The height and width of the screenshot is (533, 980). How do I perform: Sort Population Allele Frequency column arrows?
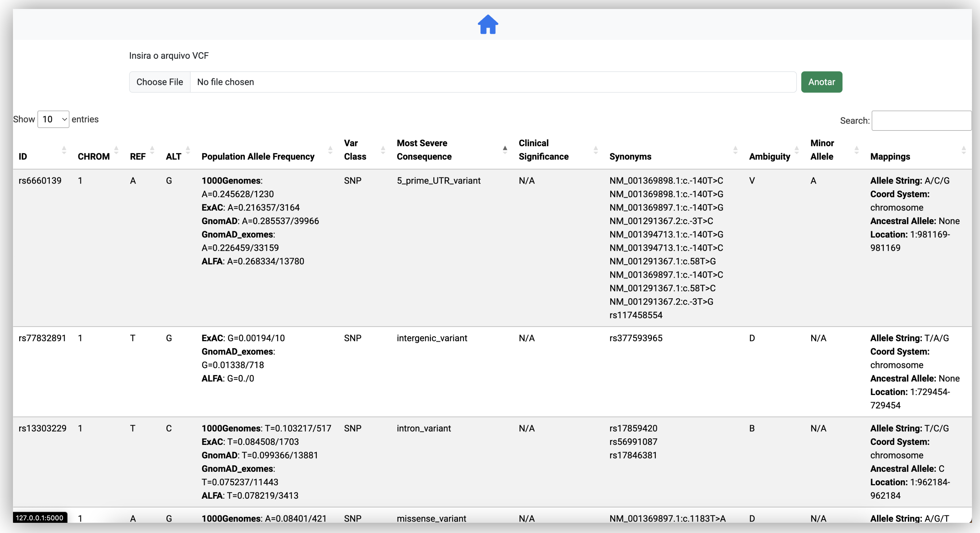point(330,150)
